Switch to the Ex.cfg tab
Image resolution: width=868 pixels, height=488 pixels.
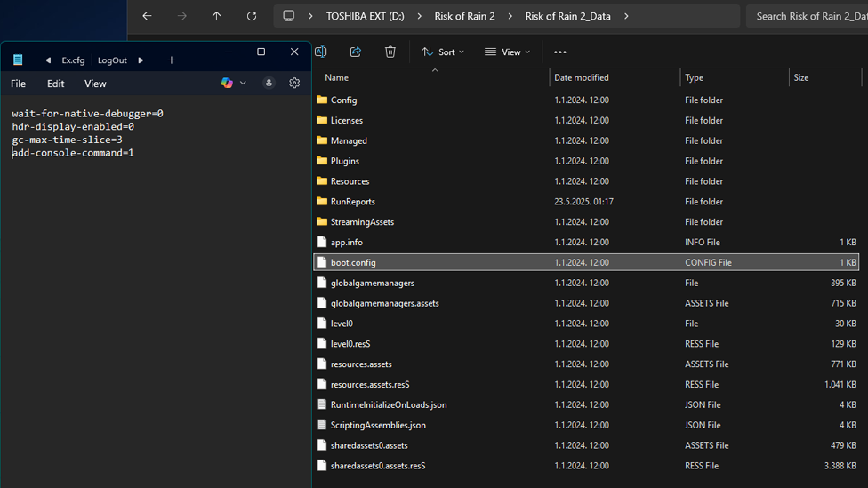pyautogui.click(x=73, y=60)
